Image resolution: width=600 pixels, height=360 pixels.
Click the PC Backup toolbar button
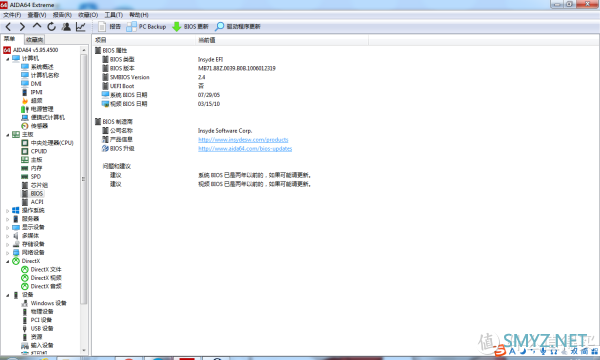[146, 26]
